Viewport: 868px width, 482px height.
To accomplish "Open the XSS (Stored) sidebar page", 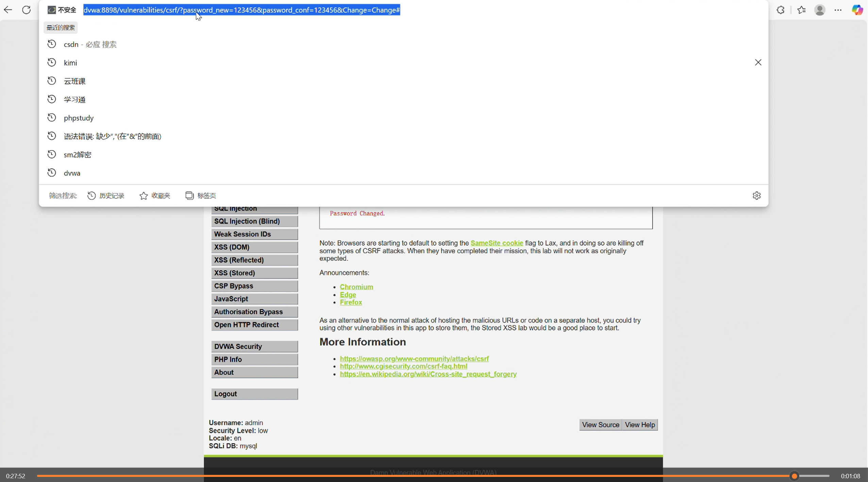I will coord(254,273).
